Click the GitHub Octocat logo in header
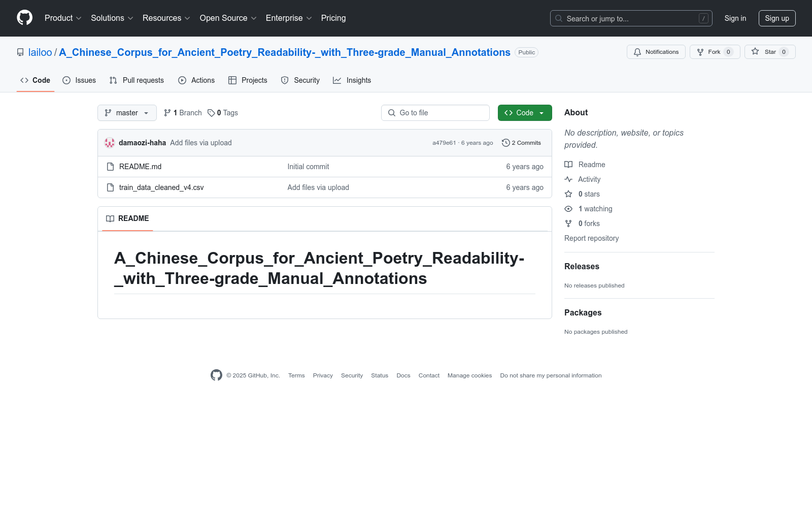This screenshot has height=508, width=812. [x=24, y=18]
